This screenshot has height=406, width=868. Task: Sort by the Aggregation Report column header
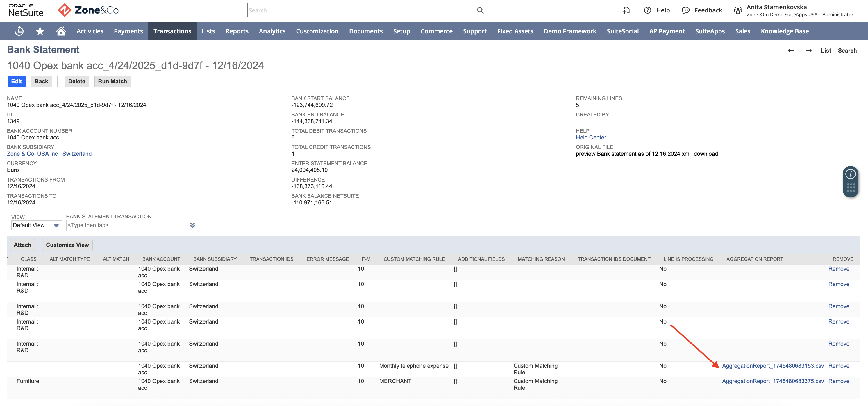(754, 259)
